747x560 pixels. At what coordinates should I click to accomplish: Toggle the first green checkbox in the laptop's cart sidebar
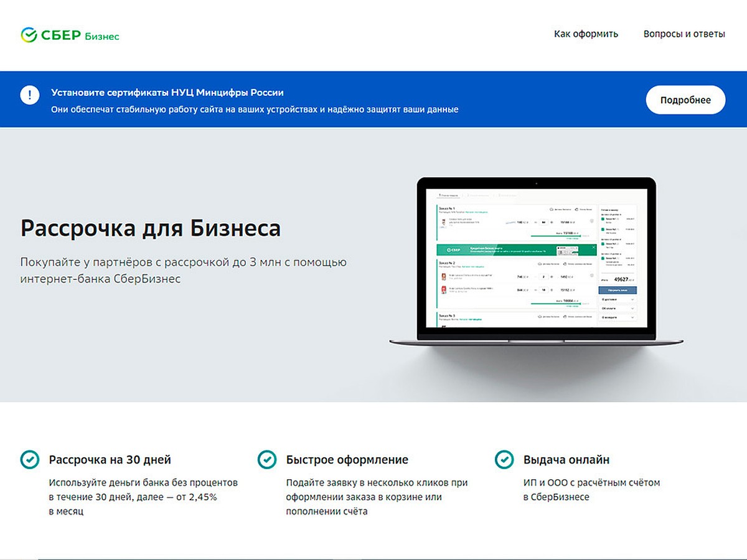604,219
